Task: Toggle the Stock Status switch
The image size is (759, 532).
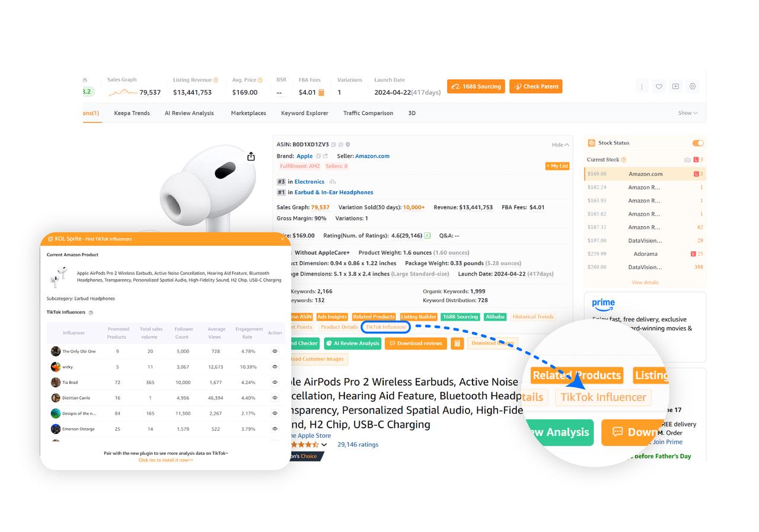Action: [x=697, y=143]
